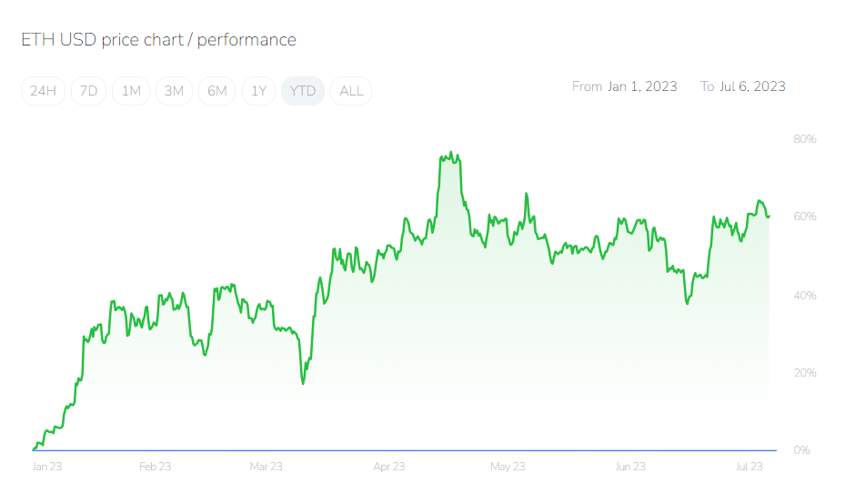This screenshot has height=504, width=845.
Task: Show ALL price history
Action: [351, 91]
